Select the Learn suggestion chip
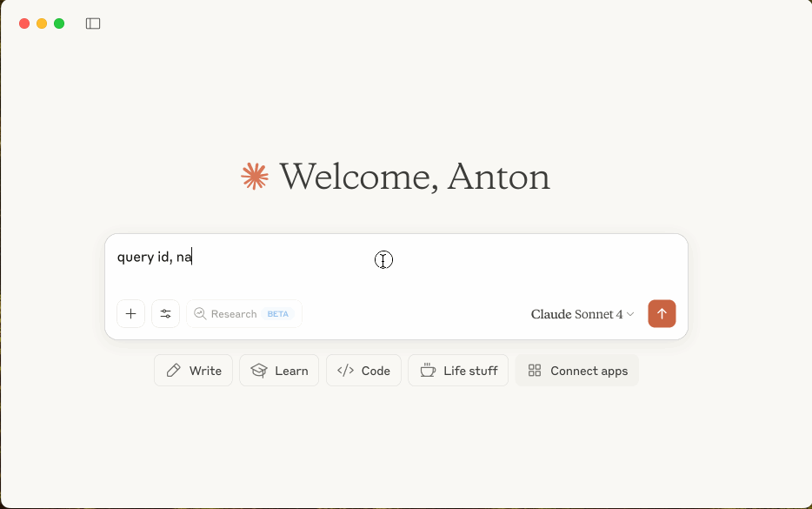Viewport: 812px width, 509px height. tap(279, 371)
